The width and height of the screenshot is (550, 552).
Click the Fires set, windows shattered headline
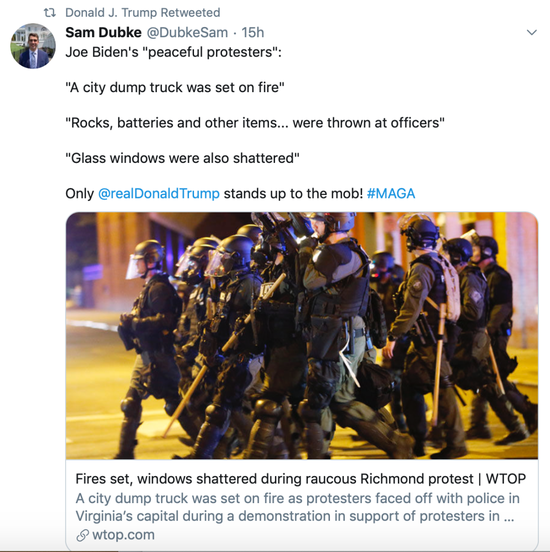[x=300, y=479]
